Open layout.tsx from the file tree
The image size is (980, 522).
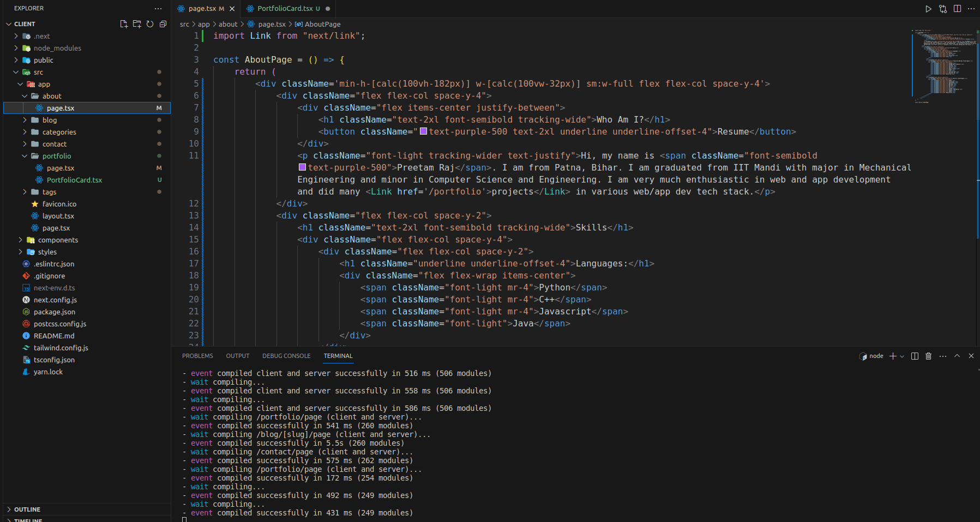58,216
